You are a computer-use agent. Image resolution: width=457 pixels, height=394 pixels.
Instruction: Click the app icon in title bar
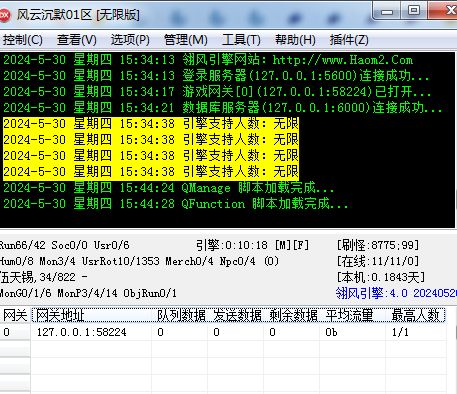tap(4, 15)
